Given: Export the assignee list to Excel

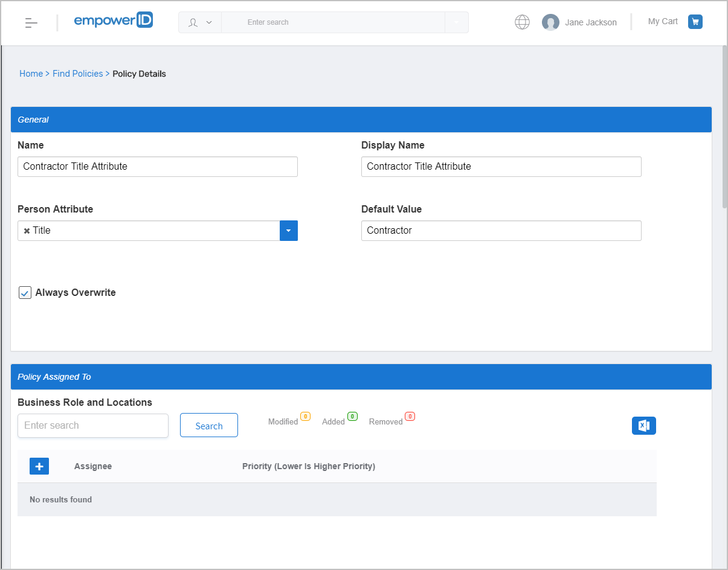Looking at the screenshot, I should coord(643,426).
